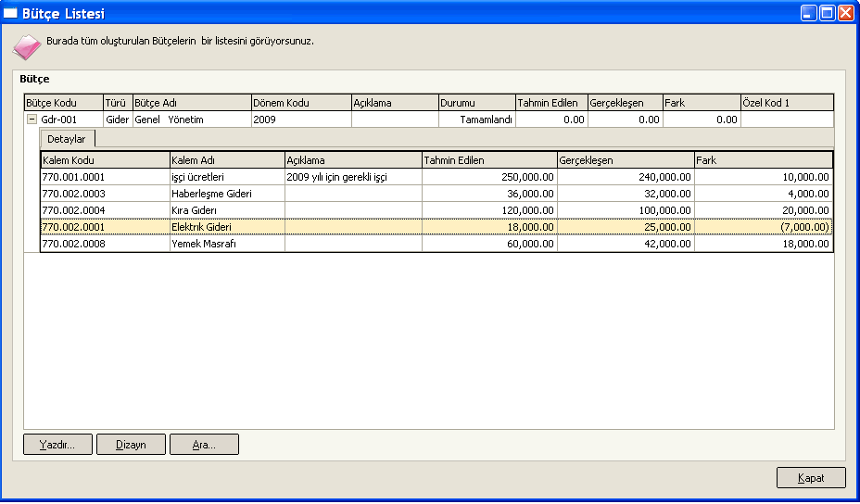Close the window with Kapat
860x504 pixels.
(811, 478)
